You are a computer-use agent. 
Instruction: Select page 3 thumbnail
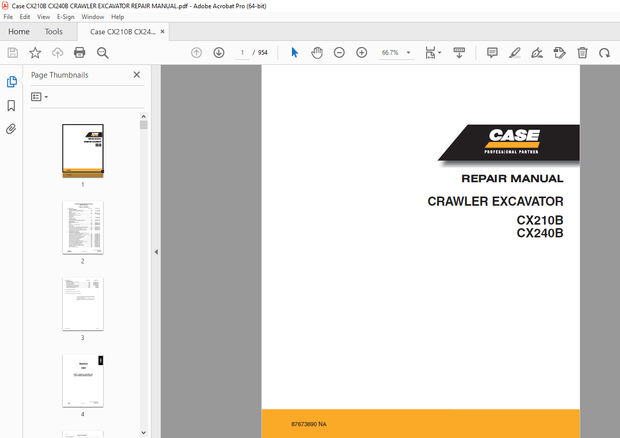click(83, 304)
